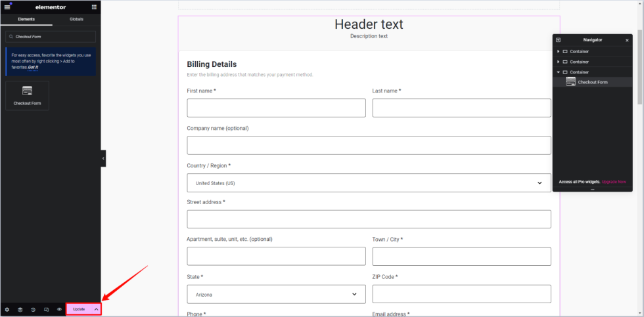Toggle the Navigator expand-all icon
Viewport: 644px width, 317px height.
[x=558, y=40]
